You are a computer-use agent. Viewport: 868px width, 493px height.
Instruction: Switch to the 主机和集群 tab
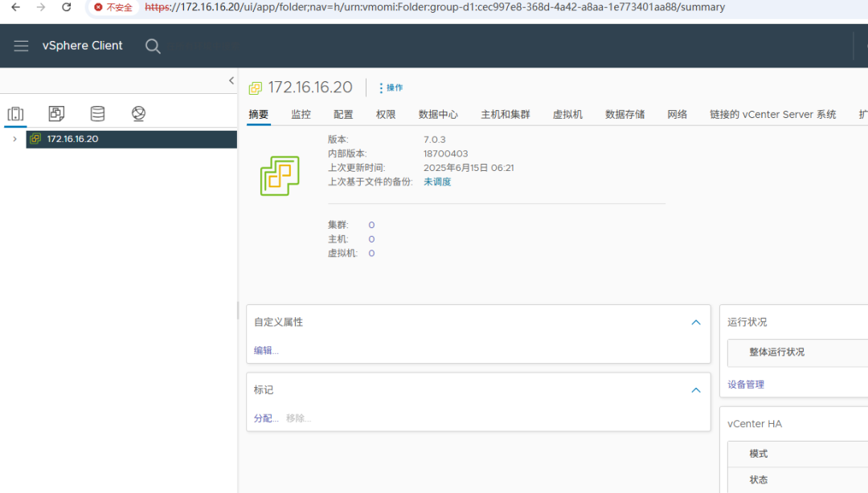point(506,115)
